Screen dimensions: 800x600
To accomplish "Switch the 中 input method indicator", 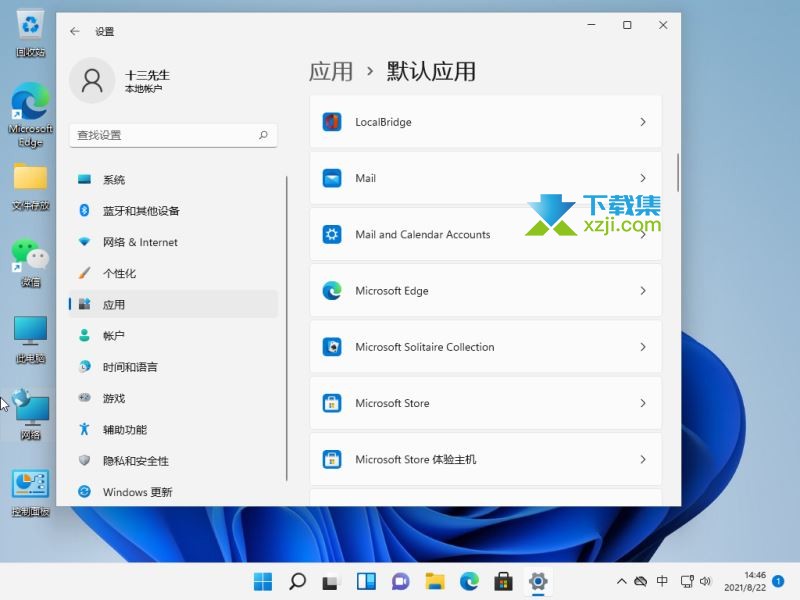I will coord(662,581).
